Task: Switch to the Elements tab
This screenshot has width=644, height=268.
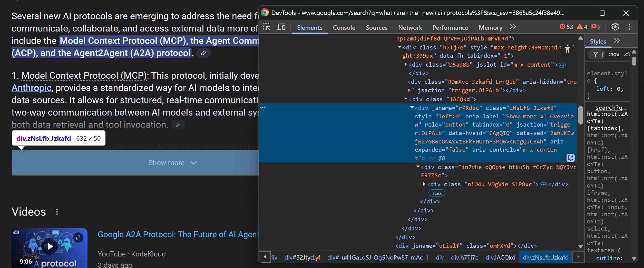Action: 310,27
